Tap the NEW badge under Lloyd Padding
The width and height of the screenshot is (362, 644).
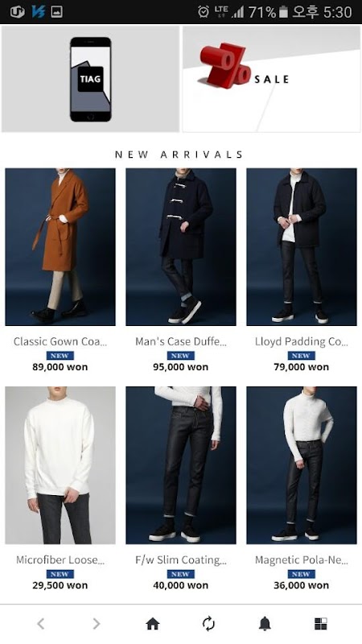(x=301, y=356)
